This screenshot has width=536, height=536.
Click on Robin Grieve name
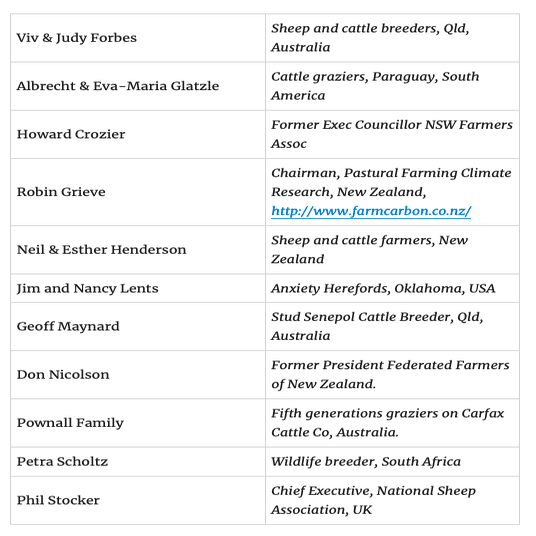click(x=61, y=192)
